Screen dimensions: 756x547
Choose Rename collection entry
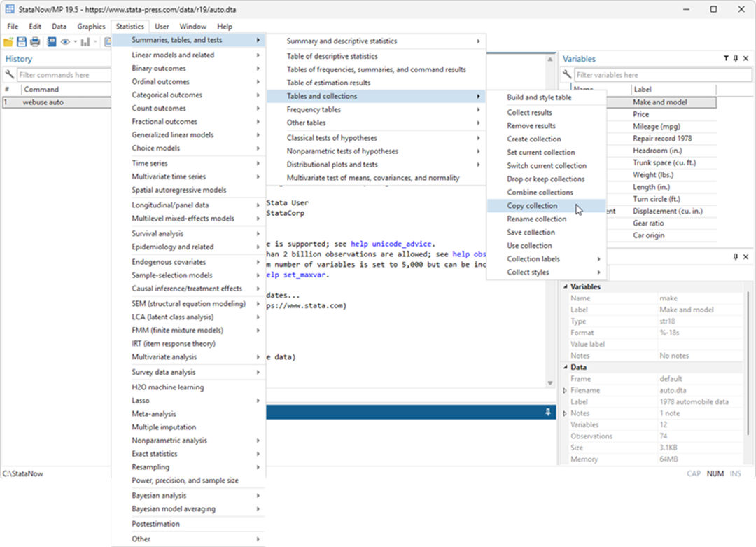(x=546, y=219)
